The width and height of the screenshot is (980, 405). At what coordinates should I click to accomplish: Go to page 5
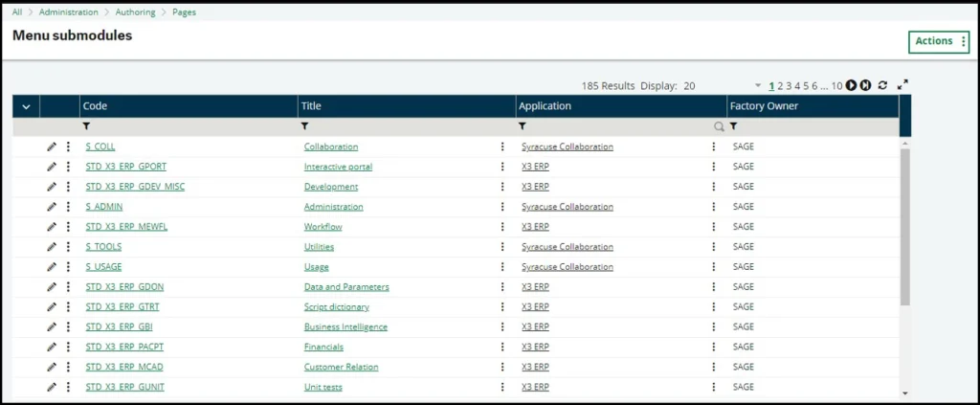(x=806, y=86)
